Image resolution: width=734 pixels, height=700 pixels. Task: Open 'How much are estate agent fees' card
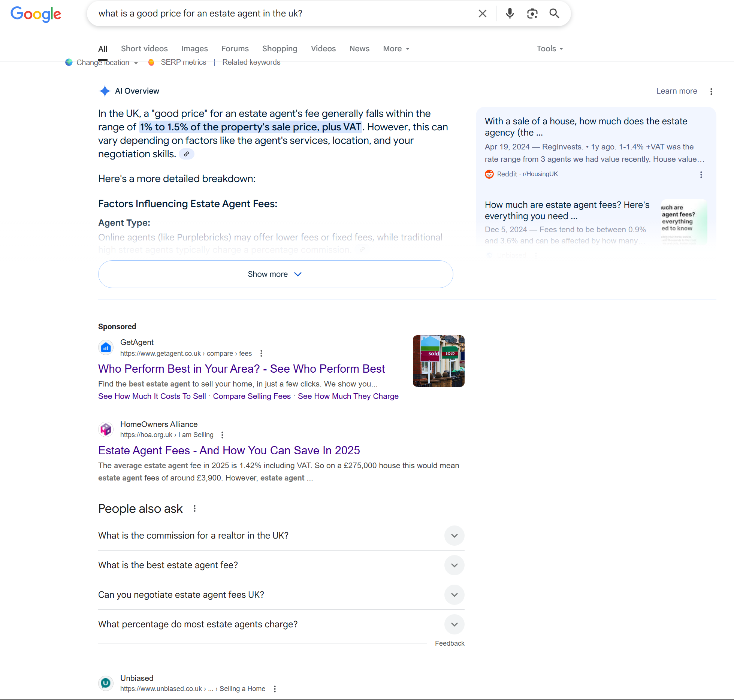click(567, 210)
